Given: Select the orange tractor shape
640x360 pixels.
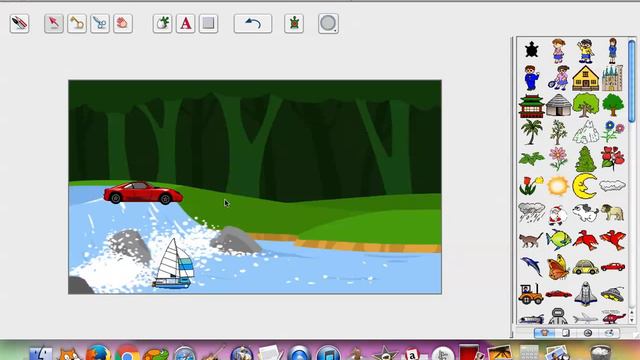Looking at the screenshot, I should pyautogui.click(x=531, y=294).
